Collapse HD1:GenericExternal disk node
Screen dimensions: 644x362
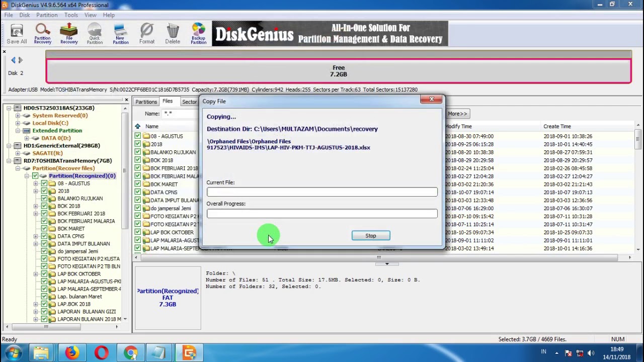click(x=9, y=145)
